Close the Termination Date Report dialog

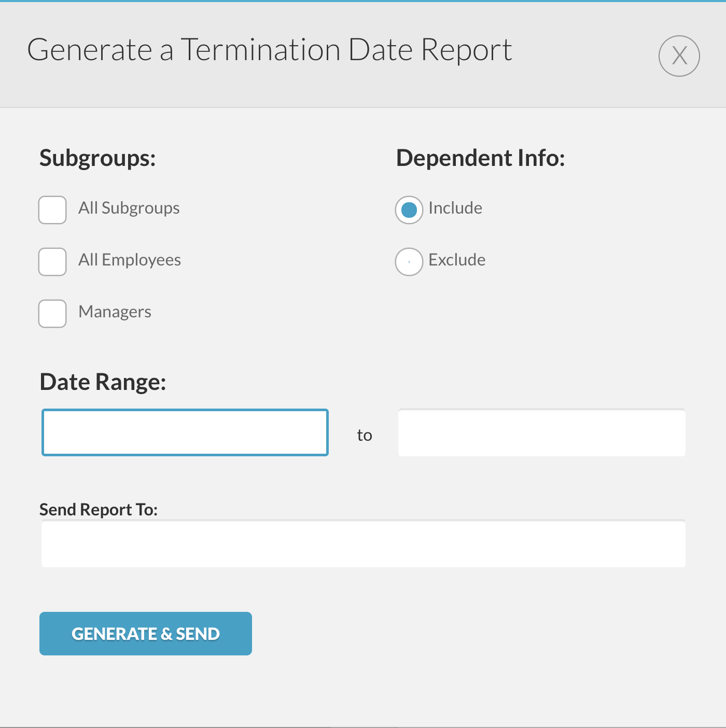[679, 56]
